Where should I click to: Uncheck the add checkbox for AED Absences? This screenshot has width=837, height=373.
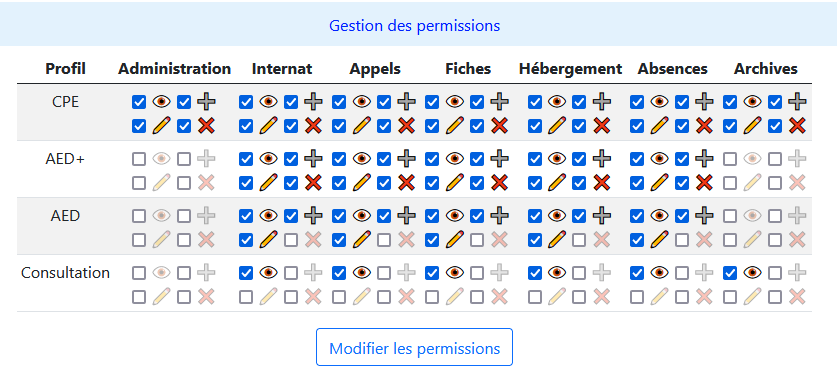click(x=682, y=216)
